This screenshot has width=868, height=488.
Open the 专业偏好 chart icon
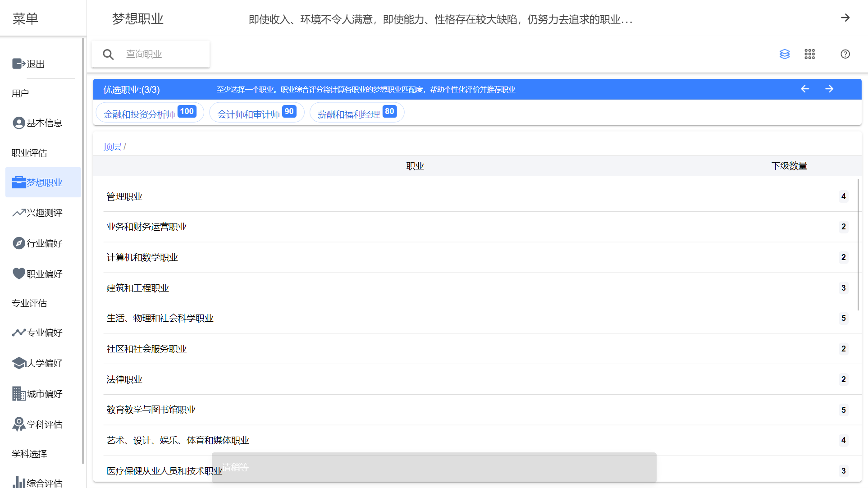click(x=18, y=333)
